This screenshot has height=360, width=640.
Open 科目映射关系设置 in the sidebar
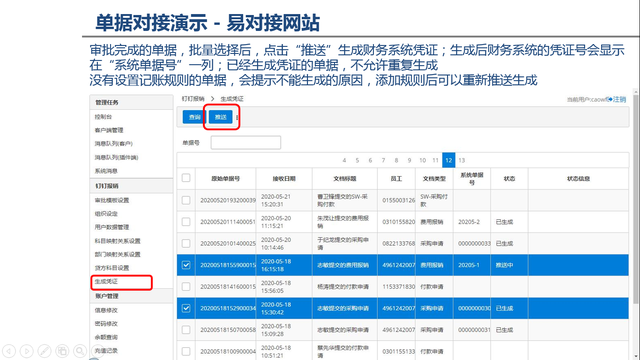[x=118, y=241]
